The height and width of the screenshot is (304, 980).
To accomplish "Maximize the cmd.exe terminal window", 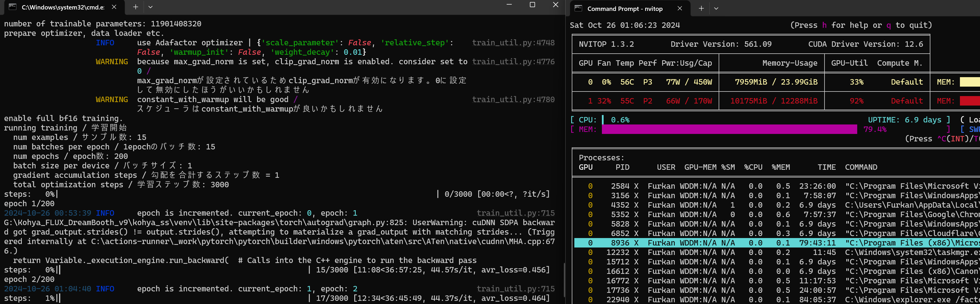I will (x=532, y=5).
